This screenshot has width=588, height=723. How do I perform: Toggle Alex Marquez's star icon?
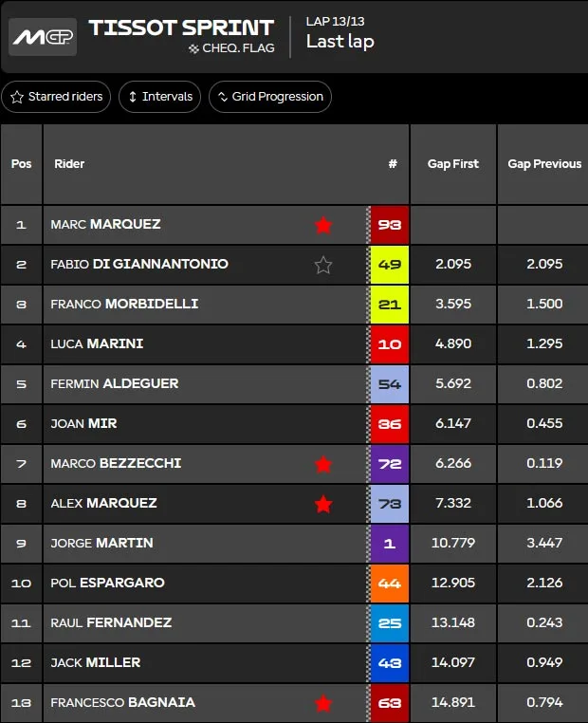click(x=323, y=504)
